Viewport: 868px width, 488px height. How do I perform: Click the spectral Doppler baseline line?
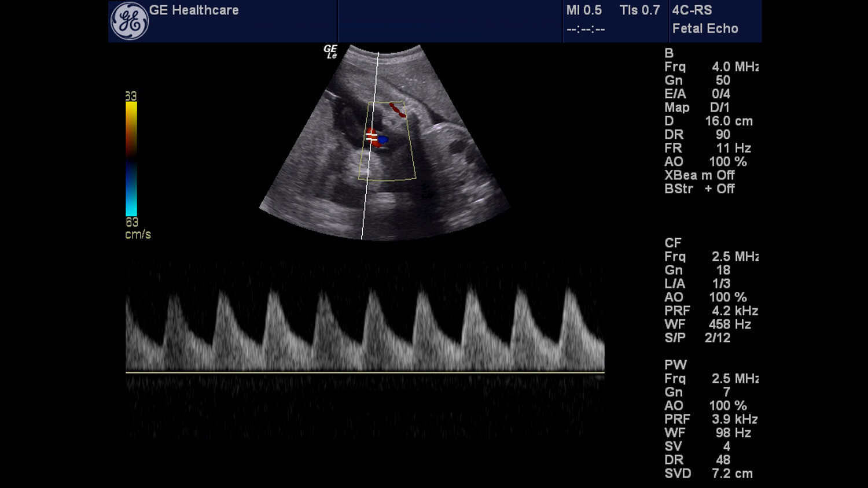click(x=365, y=372)
